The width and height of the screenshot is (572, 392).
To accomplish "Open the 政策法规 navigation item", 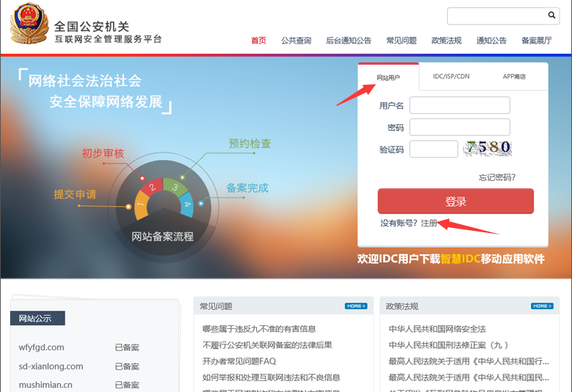I will pos(446,41).
